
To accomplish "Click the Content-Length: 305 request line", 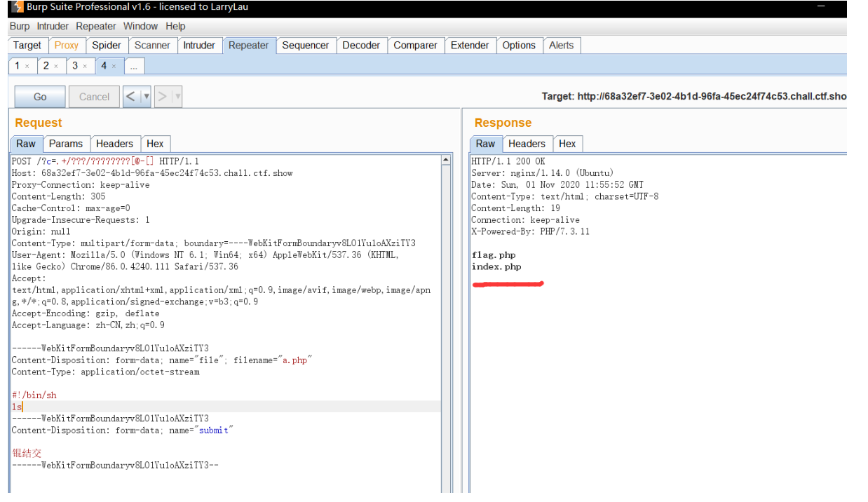I will [58, 196].
